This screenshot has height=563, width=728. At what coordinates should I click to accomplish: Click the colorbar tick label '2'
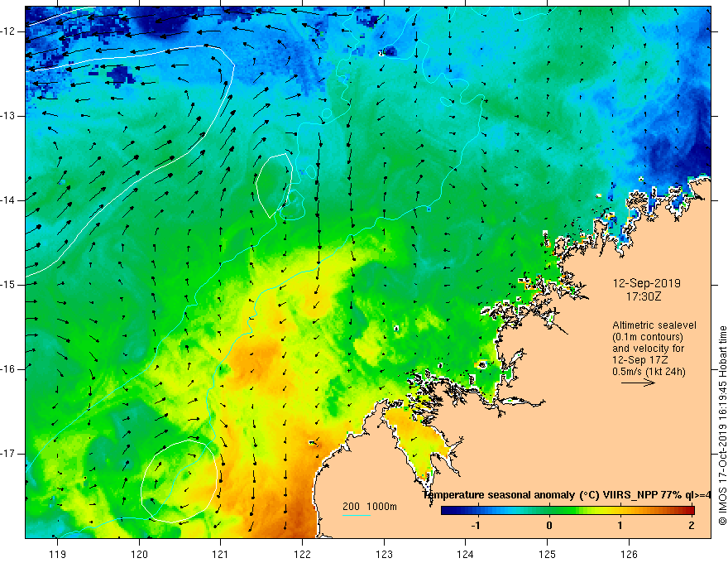coord(692,526)
